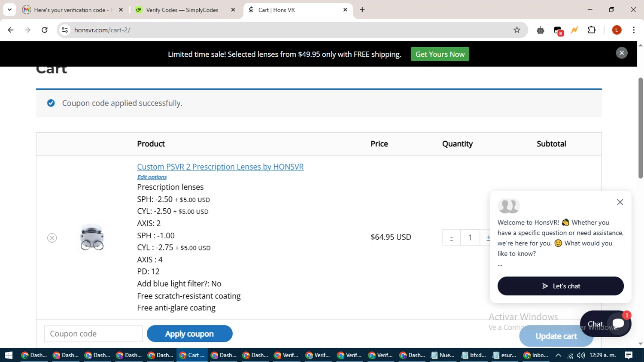The height and width of the screenshot is (362, 644).
Task: Click the Apply coupon button
Action: click(x=189, y=334)
